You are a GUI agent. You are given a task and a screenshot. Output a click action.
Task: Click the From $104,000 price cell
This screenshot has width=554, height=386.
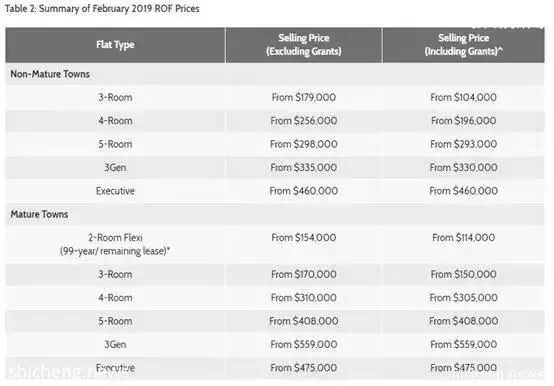(x=464, y=97)
